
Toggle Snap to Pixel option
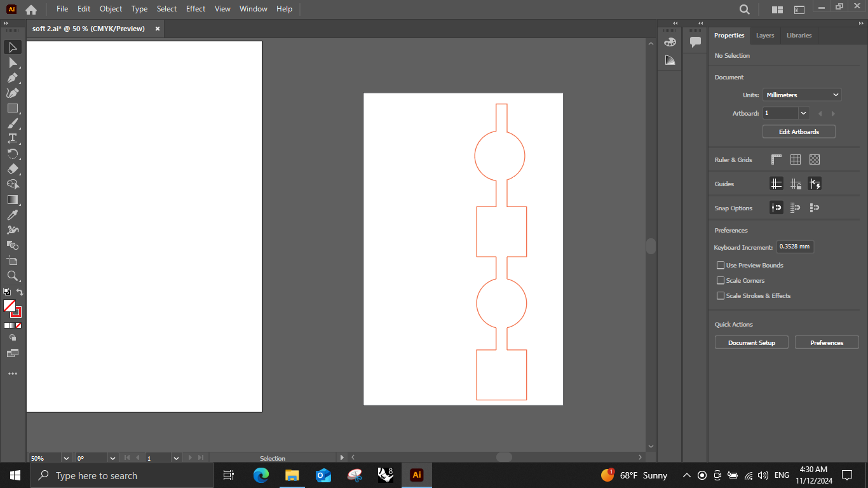pos(815,208)
